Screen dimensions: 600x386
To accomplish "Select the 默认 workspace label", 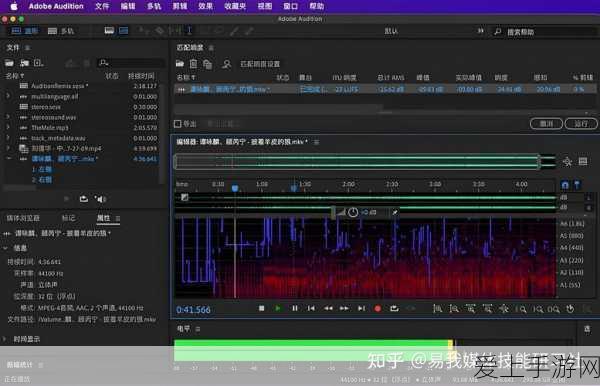I will pyautogui.click(x=391, y=31).
